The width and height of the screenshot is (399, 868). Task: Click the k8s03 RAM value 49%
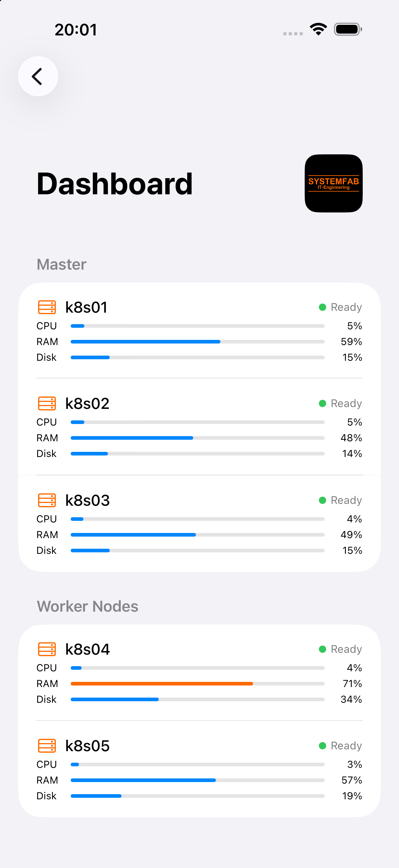coord(351,535)
